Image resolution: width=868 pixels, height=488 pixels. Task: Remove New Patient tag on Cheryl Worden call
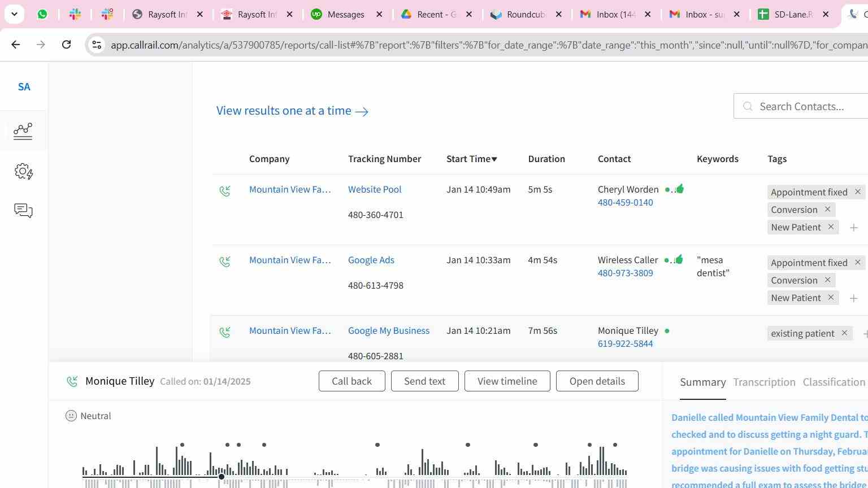(x=831, y=227)
